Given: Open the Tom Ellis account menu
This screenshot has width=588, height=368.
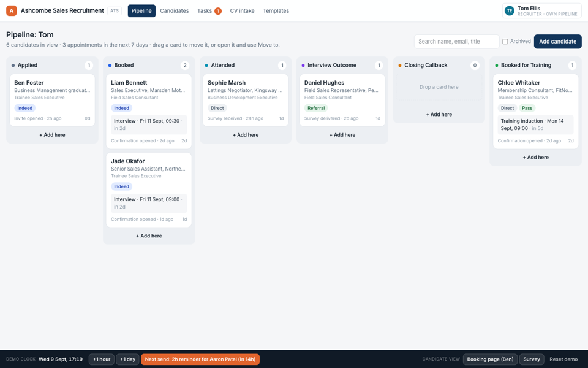Looking at the screenshot, I should (x=542, y=11).
